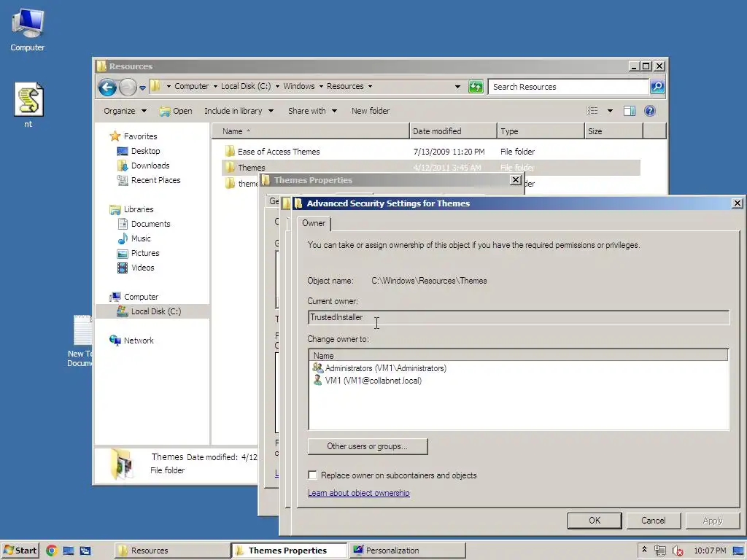Click the Current owner TrustedInstaller field
Image resolution: width=747 pixels, height=560 pixels.
[x=519, y=317]
